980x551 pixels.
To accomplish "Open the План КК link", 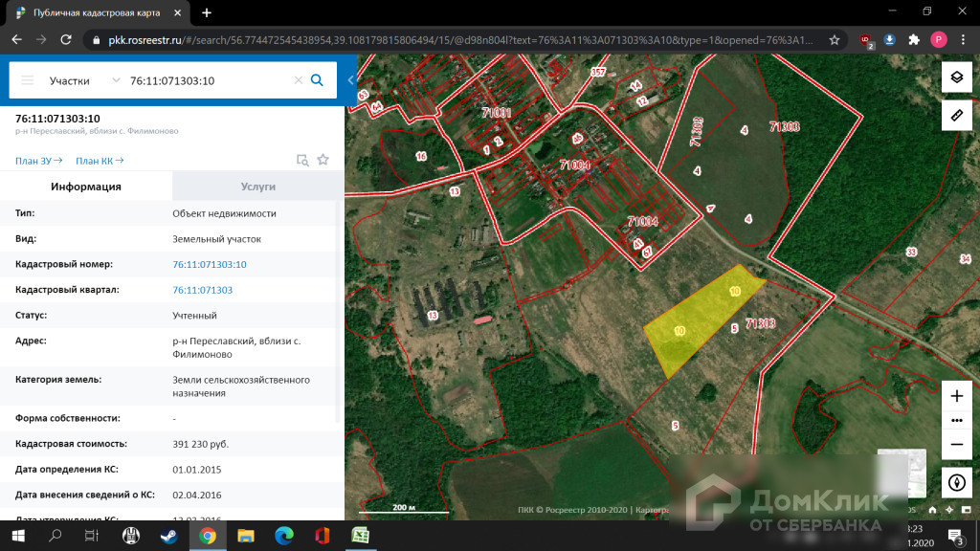I will pos(100,161).
